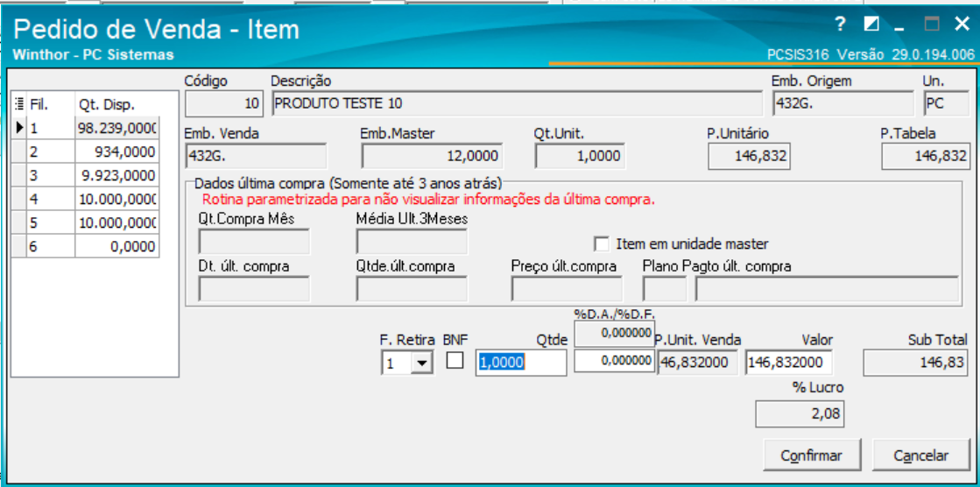Click the Cancelar button
Image resolution: width=980 pixels, height=487 pixels.
tap(920, 455)
